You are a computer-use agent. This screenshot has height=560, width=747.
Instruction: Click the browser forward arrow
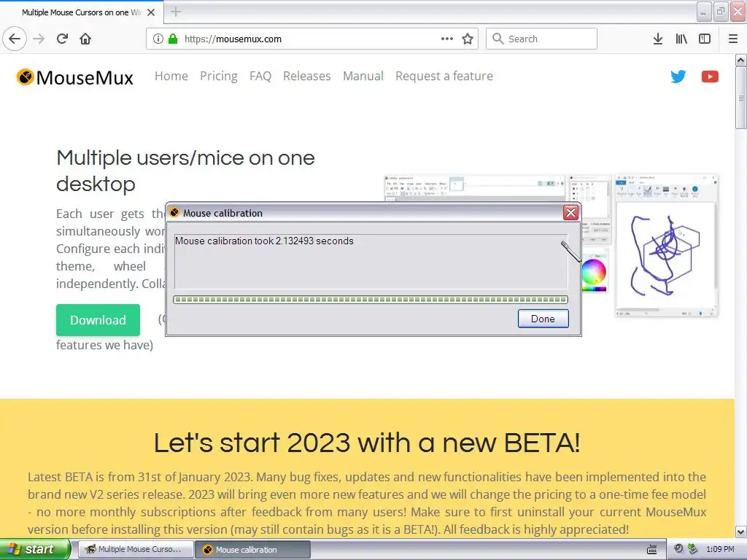click(x=39, y=39)
